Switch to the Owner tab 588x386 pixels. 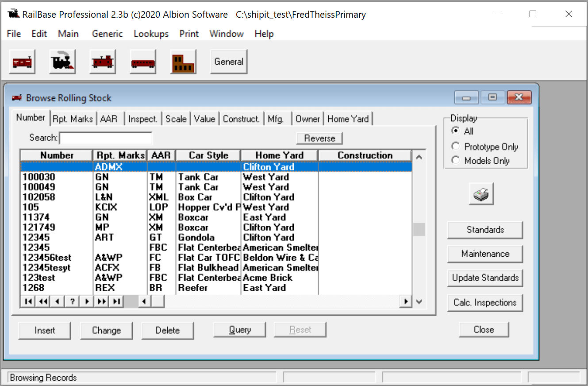point(308,119)
